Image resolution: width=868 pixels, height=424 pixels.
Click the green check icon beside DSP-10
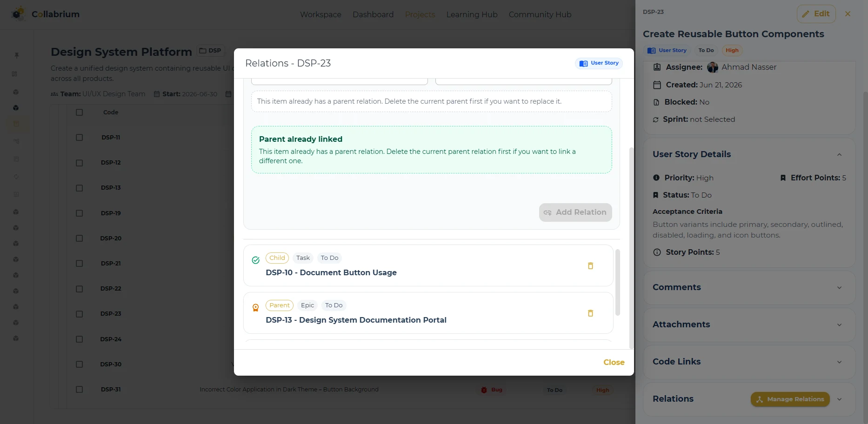(x=255, y=260)
